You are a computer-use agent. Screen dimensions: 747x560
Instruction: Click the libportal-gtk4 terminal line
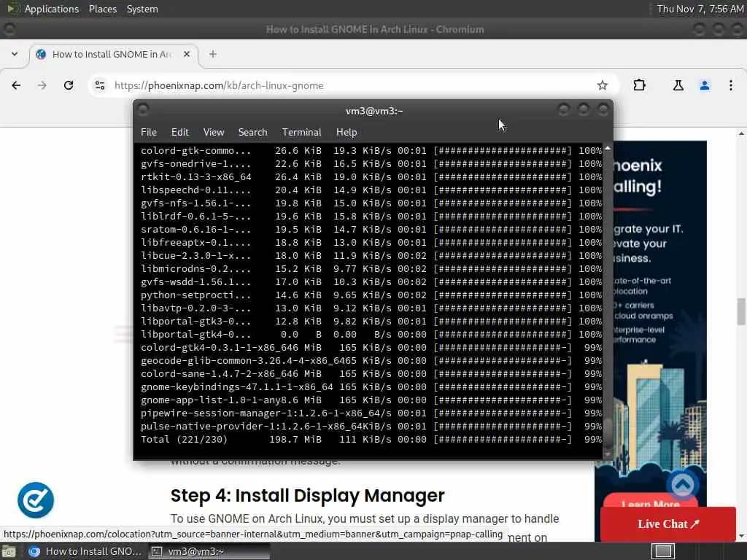pos(371,334)
